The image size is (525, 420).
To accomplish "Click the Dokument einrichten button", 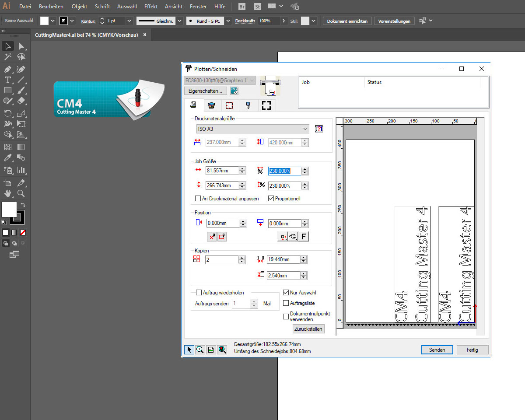I will (x=347, y=21).
